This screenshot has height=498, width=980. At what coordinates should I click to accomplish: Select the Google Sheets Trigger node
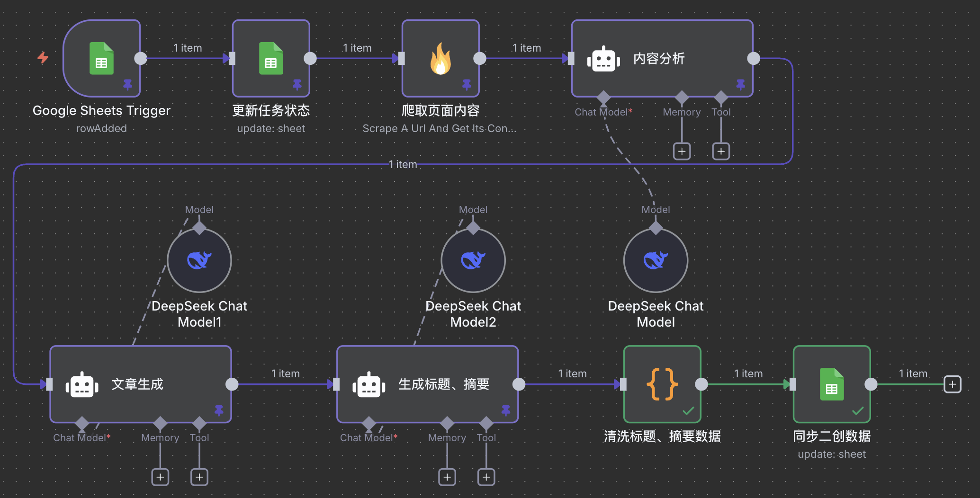(x=101, y=59)
